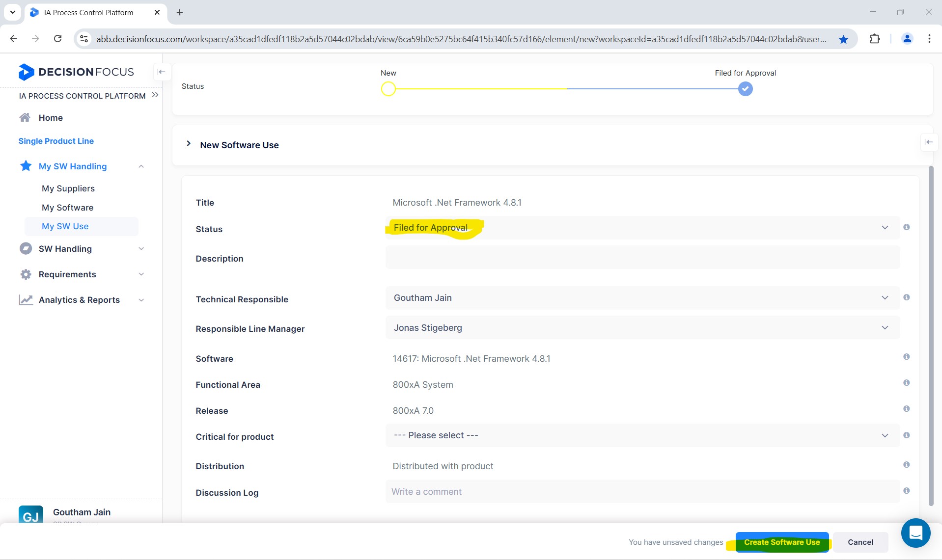The image size is (942, 560).
Task: Open the Critical for product dropdown
Action: tap(642, 435)
